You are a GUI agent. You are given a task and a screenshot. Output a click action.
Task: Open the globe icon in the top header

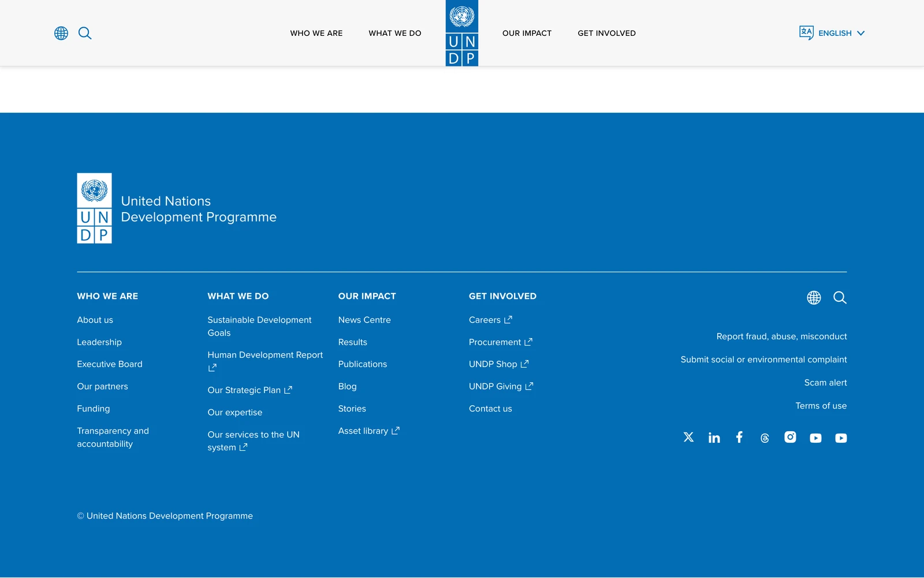[61, 33]
